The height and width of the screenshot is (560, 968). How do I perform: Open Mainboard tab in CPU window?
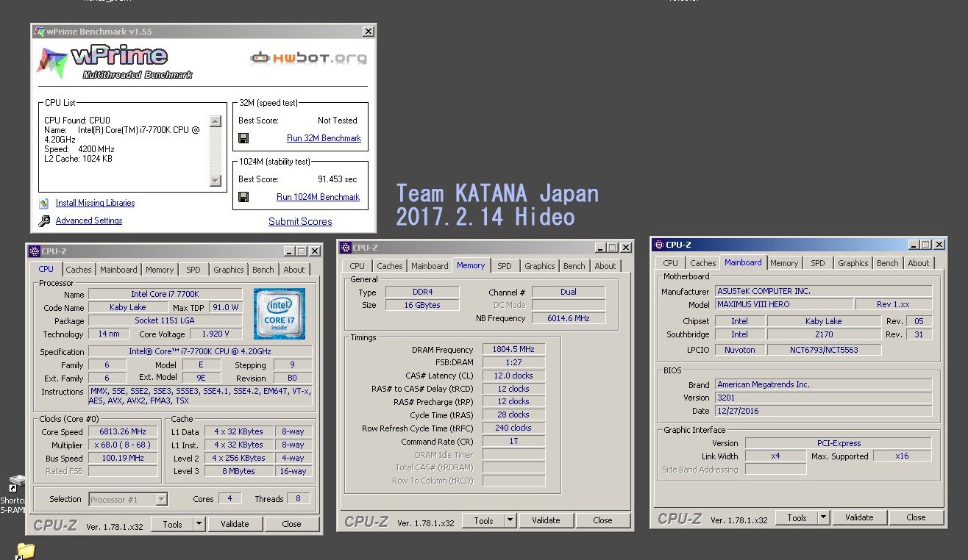pyautogui.click(x=118, y=270)
